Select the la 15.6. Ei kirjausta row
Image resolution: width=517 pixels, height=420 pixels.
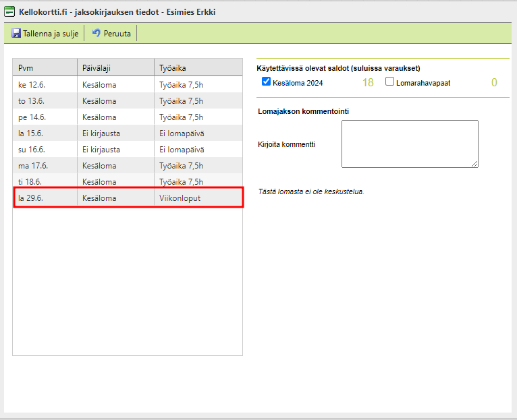pyautogui.click(x=127, y=133)
